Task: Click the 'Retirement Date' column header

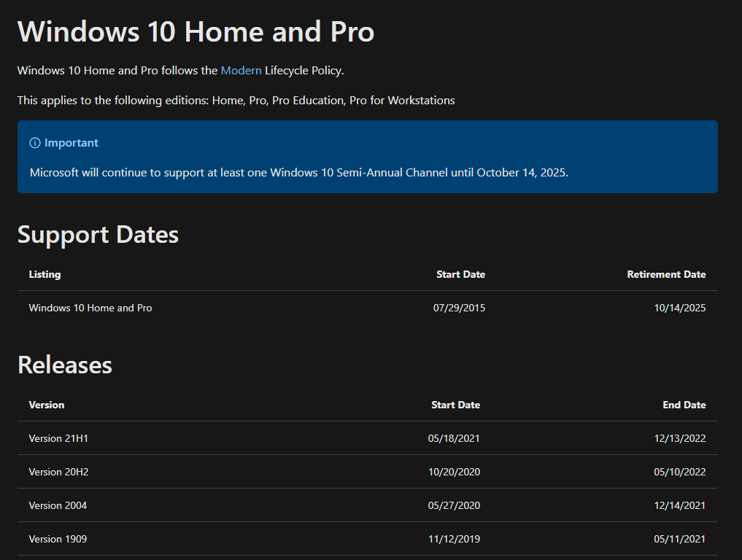Action: [666, 274]
